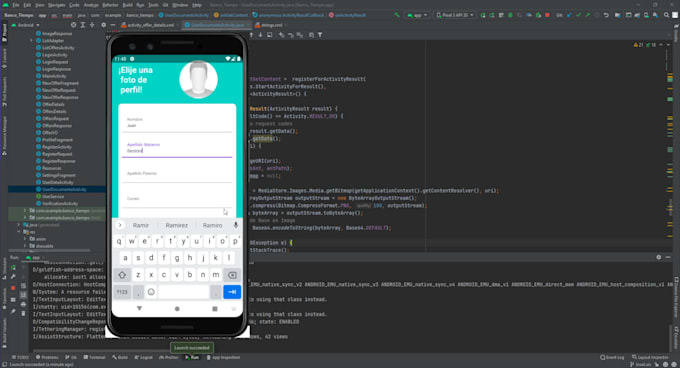Open the Tools menu
The height and width of the screenshot is (368, 680).
[x=153, y=5]
